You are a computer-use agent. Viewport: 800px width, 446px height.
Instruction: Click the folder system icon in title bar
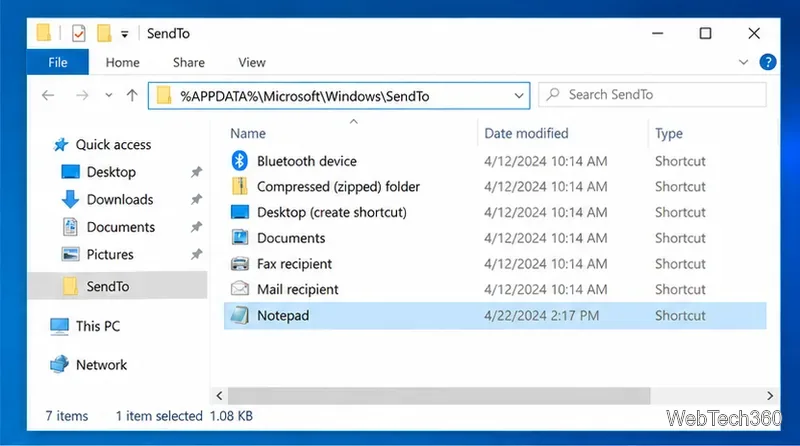click(44, 33)
